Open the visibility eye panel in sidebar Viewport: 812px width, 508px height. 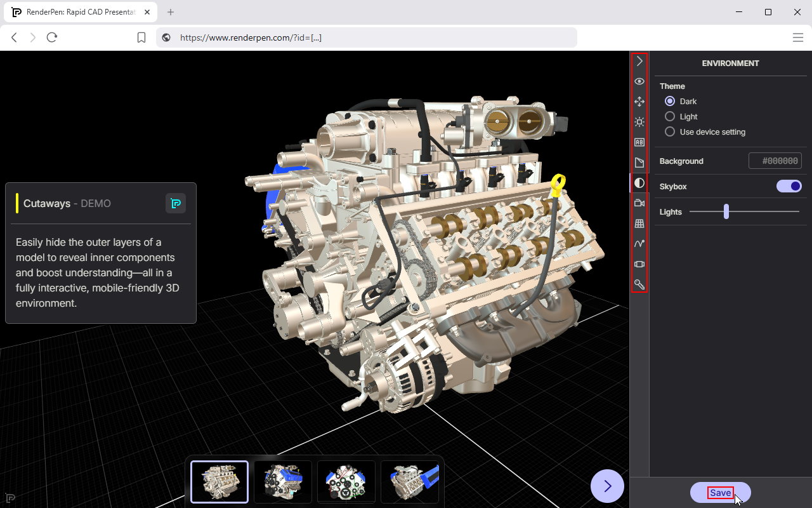pos(639,81)
